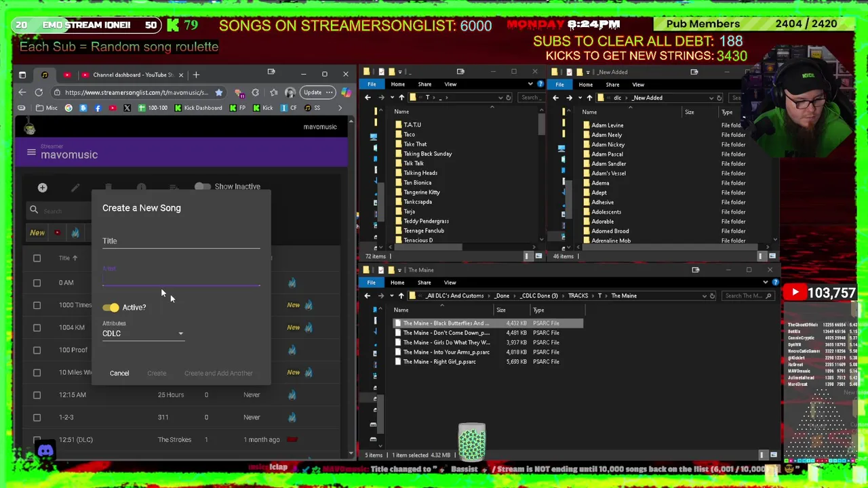Check the select-all checkbox in song table header

tap(37, 258)
